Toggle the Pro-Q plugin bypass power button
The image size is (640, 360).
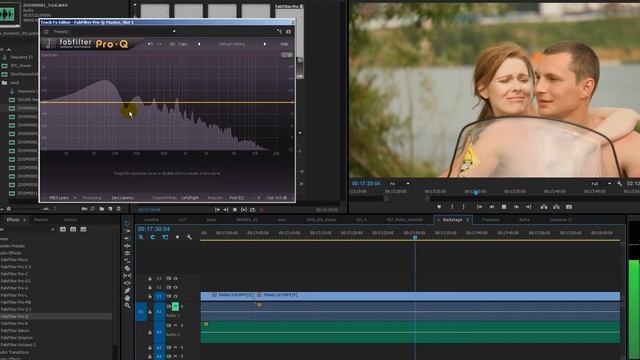46,31
